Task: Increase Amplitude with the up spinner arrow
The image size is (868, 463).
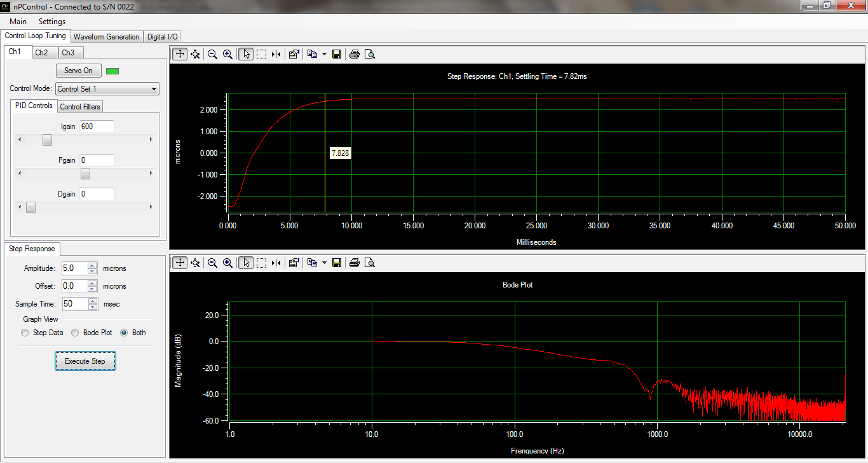Action: [92, 266]
